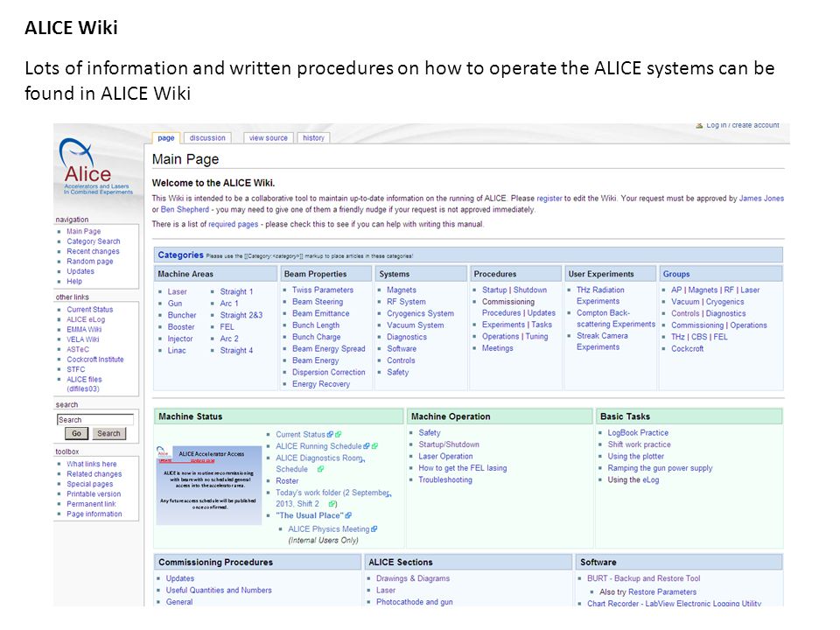Go to Random page link
Image resolution: width=840 pixels, height=630 pixels.
pos(89,262)
